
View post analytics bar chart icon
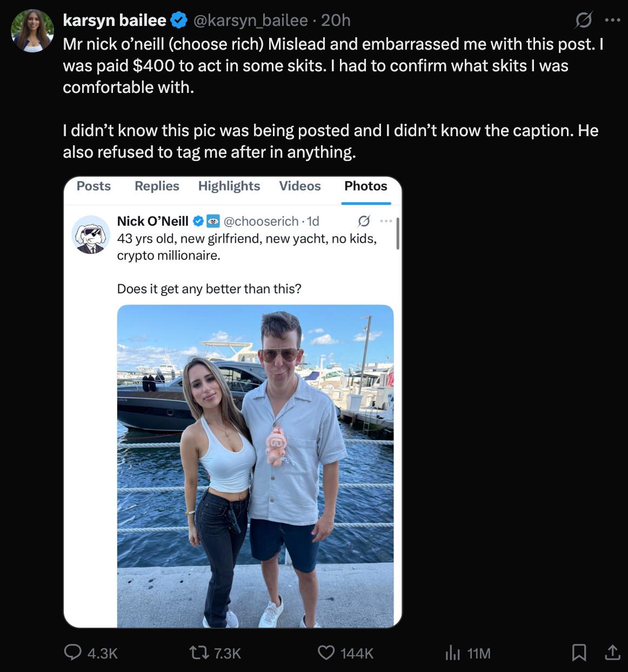(452, 653)
